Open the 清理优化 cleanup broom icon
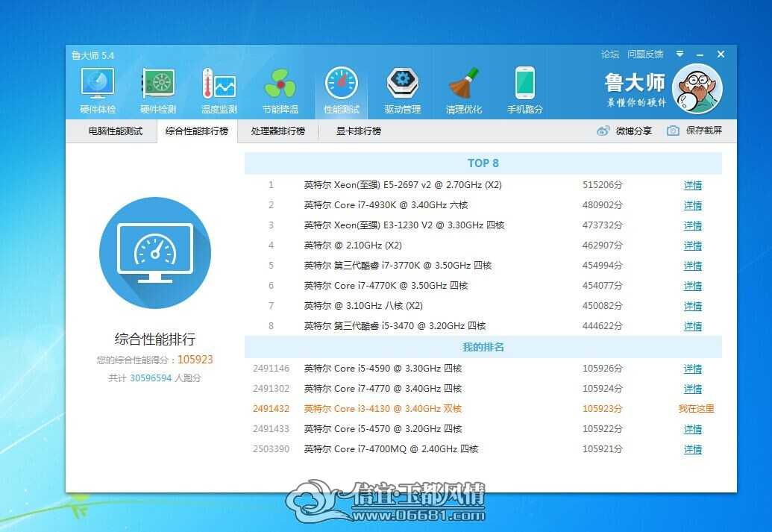The height and width of the screenshot is (532, 772). (463, 83)
